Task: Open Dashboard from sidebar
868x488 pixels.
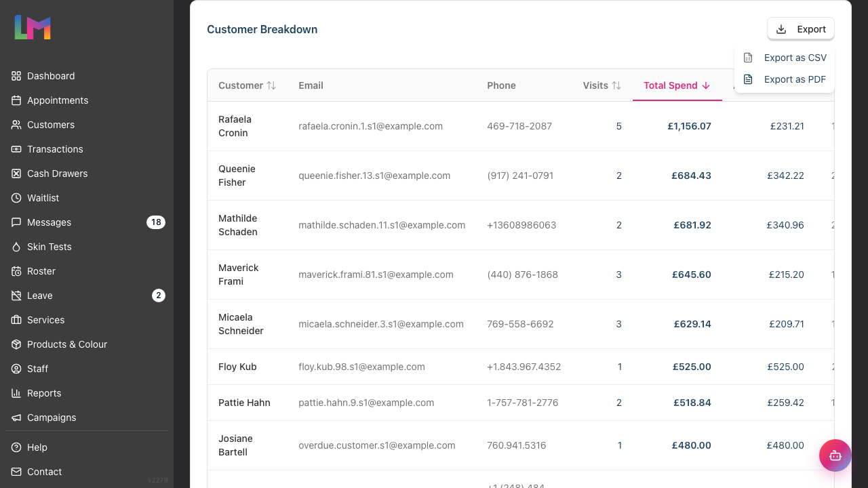Action: point(87,76)
